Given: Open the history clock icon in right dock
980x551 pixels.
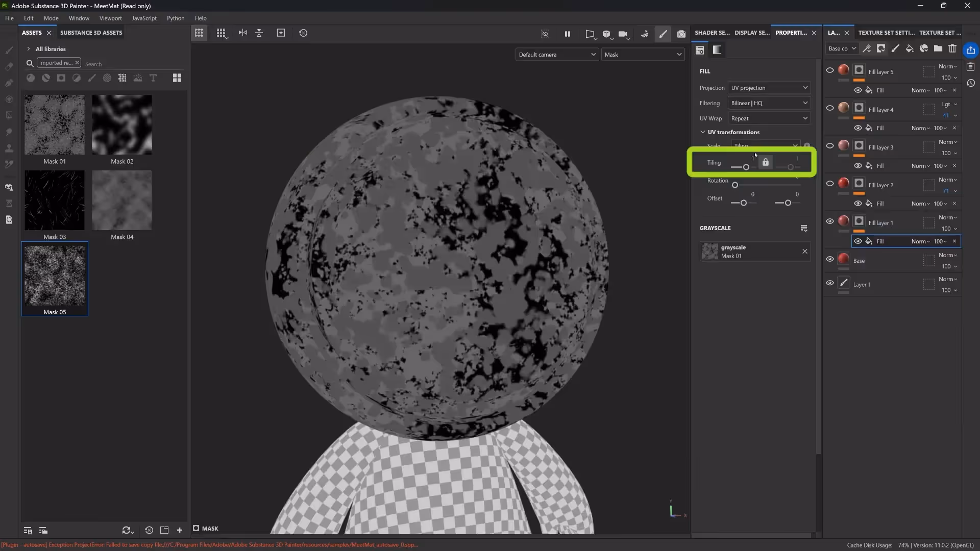Looking at the screenshot, I should [971, 83].
